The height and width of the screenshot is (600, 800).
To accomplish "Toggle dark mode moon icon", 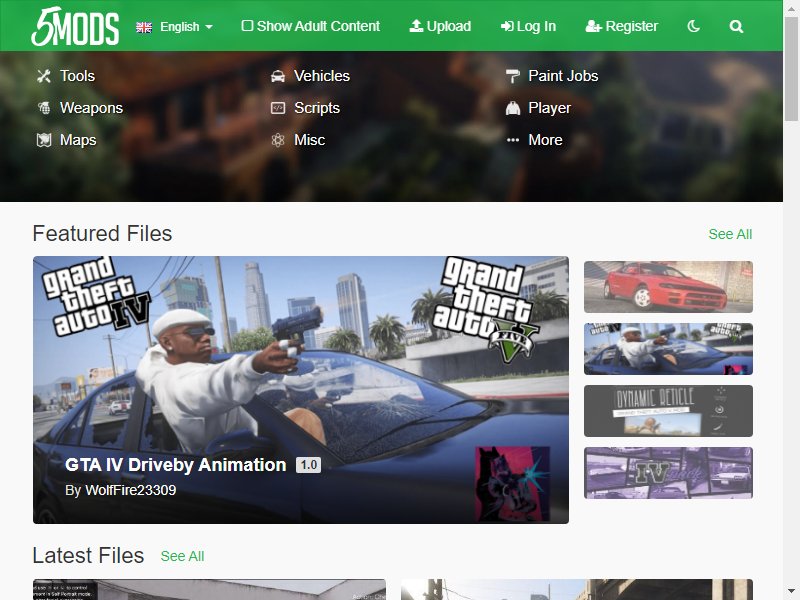I will 693,26.
